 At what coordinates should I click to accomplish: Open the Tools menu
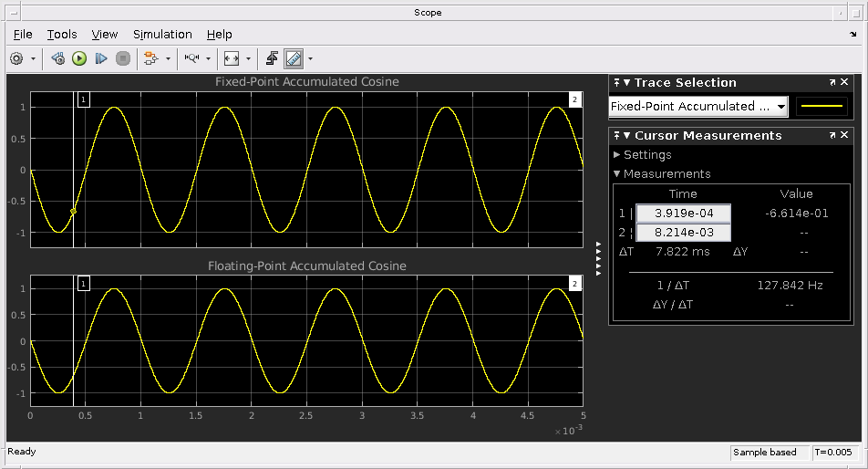(62, 34)
